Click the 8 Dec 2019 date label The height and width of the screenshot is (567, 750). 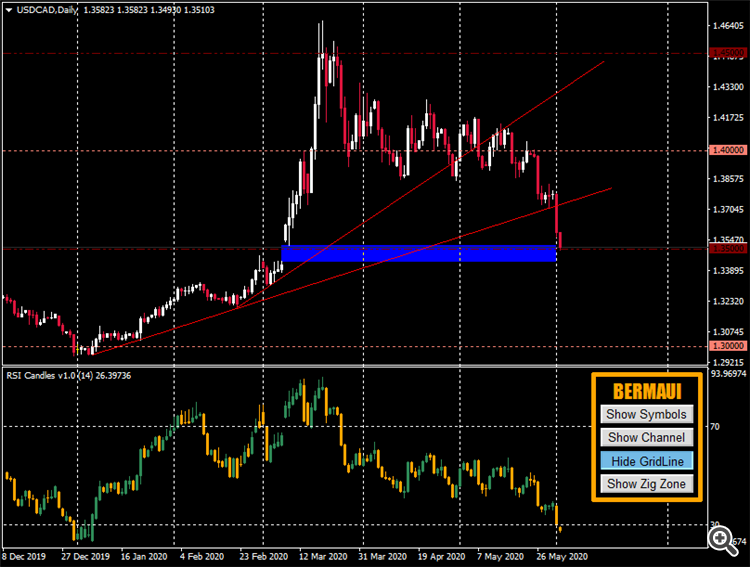pyautogui.click(x=24, y=556)
